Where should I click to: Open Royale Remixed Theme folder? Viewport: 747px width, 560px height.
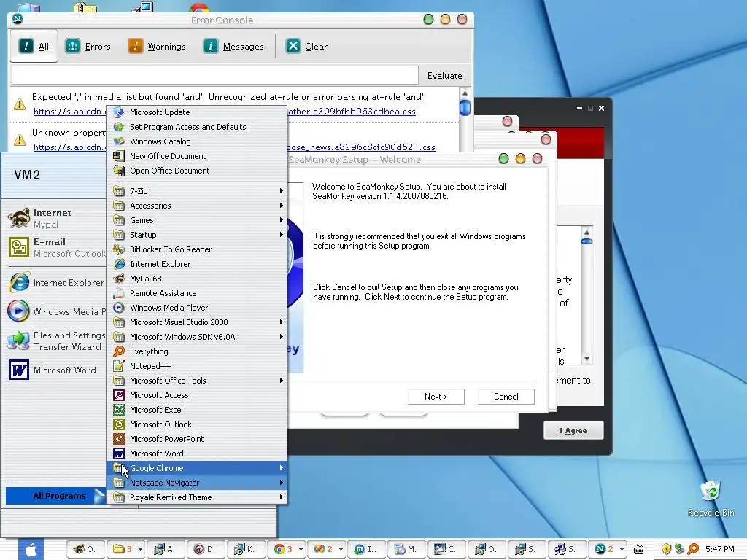[x=197, y=497]
